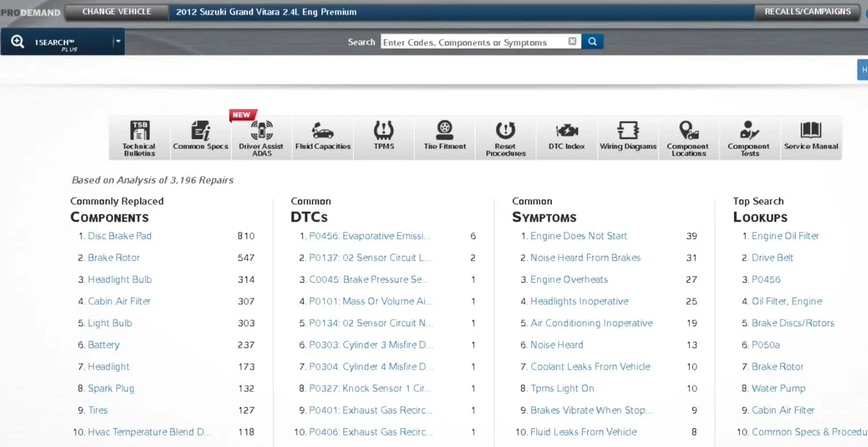Screen dimensions: 868x447
Task: Open Headlights Inoperative symptom
Action: tap(579, 301)
